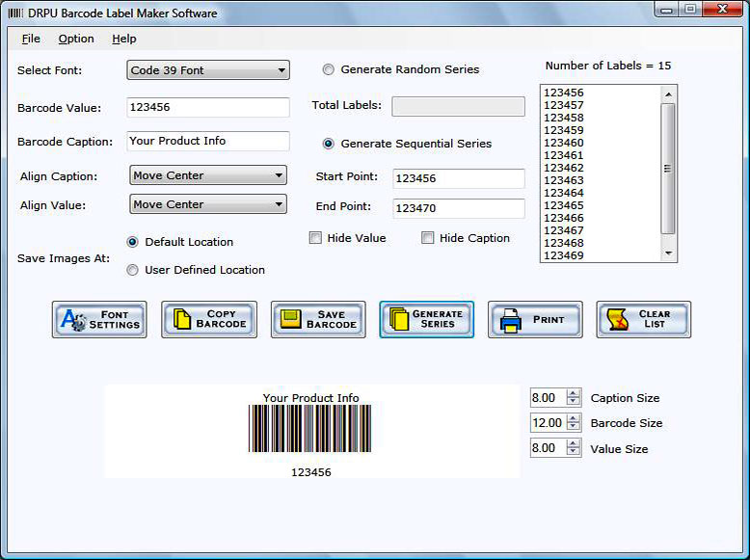
Task: Click the labels list scrollbar down arrow
Action: 668,253
